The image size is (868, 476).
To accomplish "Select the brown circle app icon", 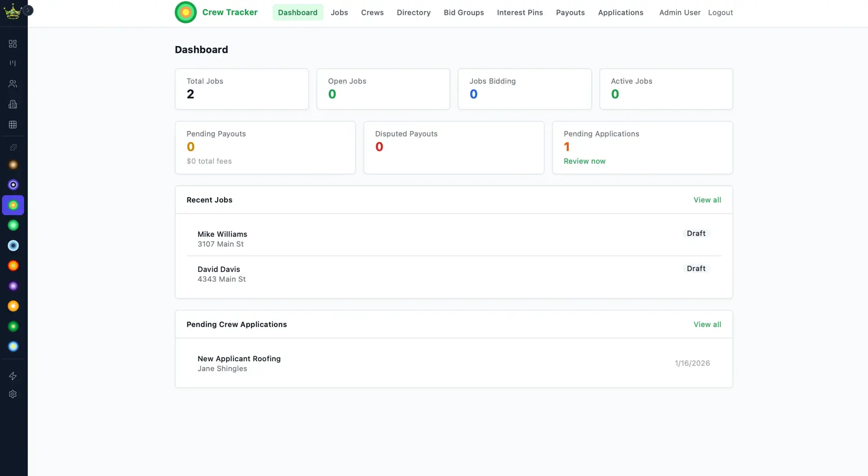I will 13,165.
